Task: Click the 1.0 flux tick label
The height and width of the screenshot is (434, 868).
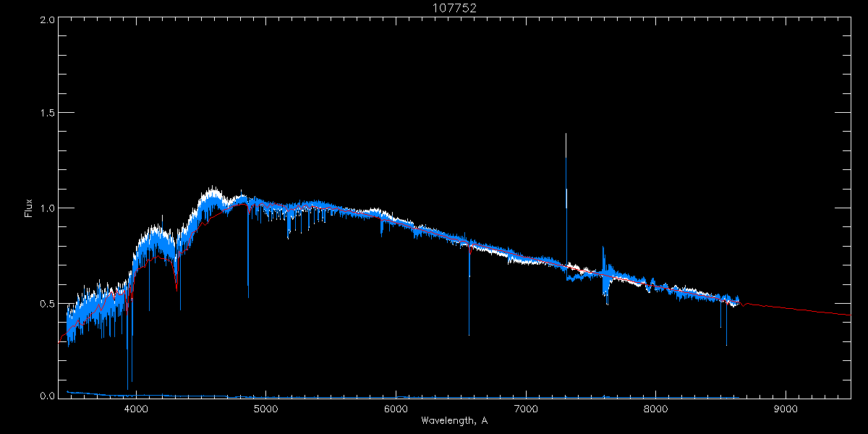Action: click(47, 208)
